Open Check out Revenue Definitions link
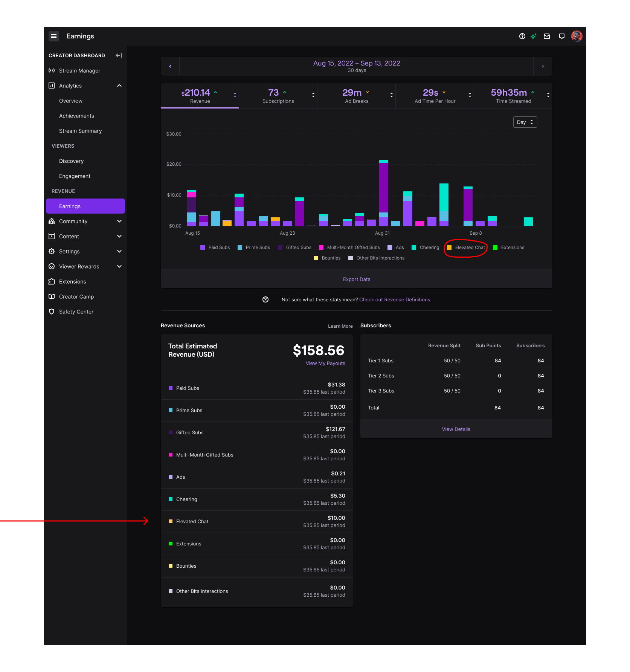 click(395, 299)
